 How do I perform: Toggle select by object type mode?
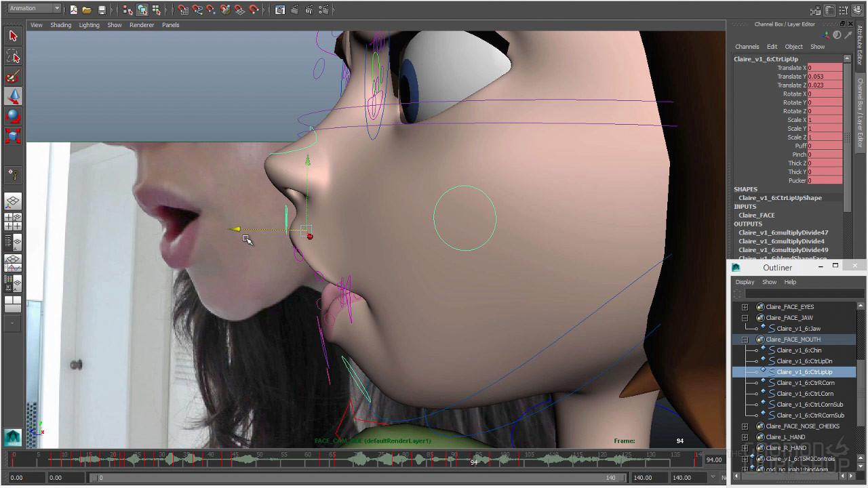tap(142, 9)
